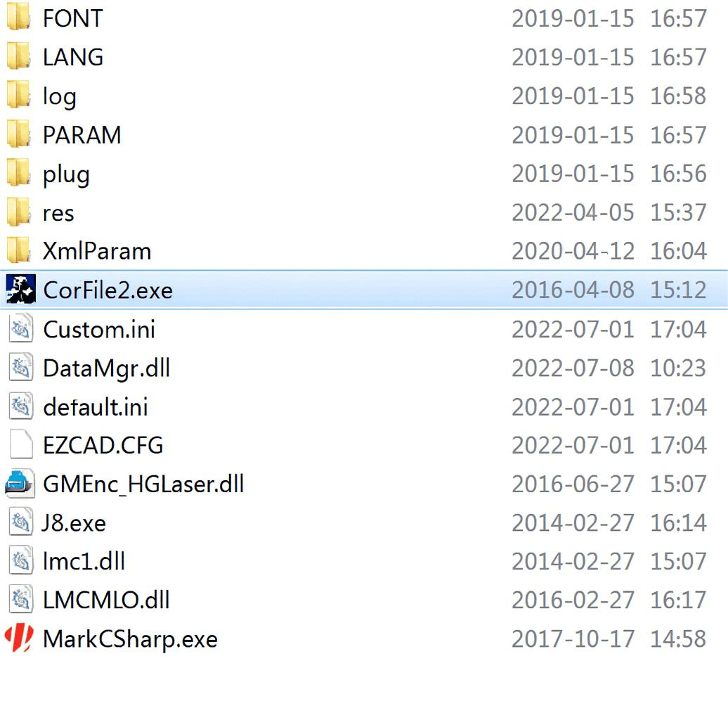Viewport: 728px width, 720px height.
Task: Click the GMEnc_HGLaser.dll blue icon
Action: (x=20, y=483)
